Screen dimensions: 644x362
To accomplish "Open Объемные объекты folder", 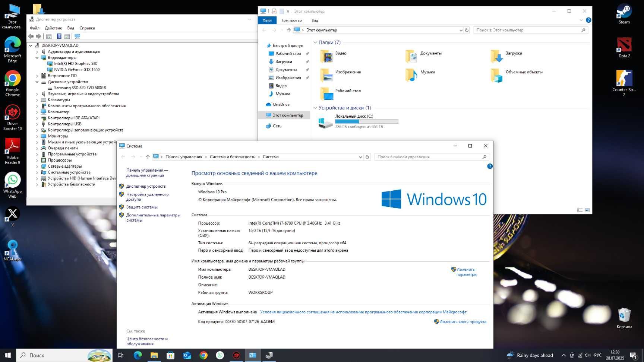I will tap(517, 75).
